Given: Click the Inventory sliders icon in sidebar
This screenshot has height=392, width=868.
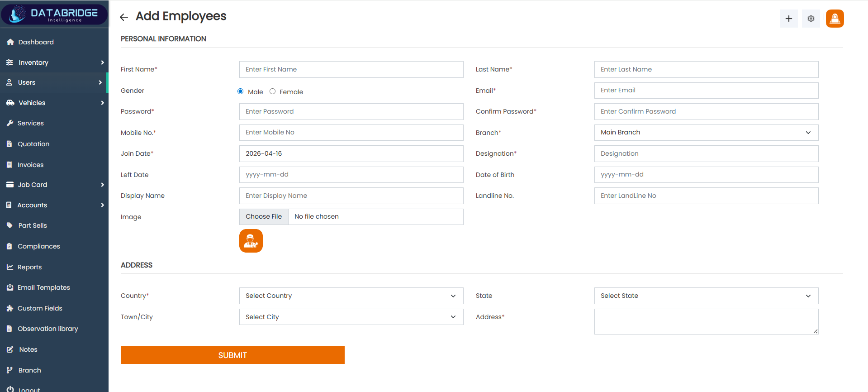Looking at the screenshot, I should coord(9,62).
